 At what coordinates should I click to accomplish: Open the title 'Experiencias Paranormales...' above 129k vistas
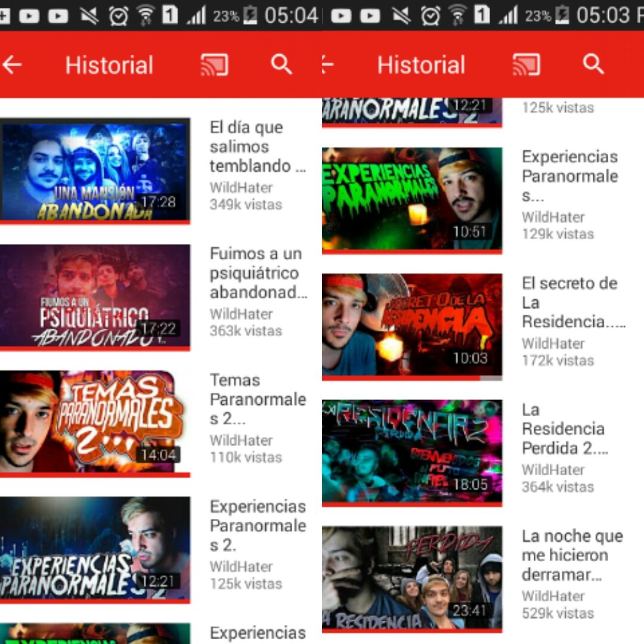[570, 177]
